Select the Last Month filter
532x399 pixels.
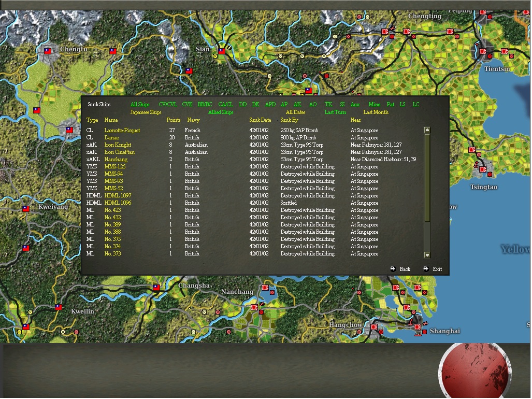tap(376, 112)
